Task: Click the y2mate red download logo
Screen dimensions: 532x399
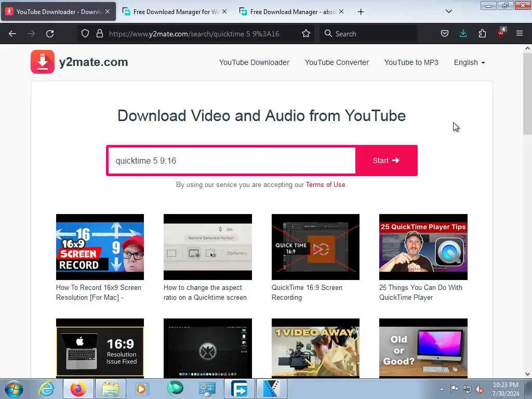Action: pos(43,62)
